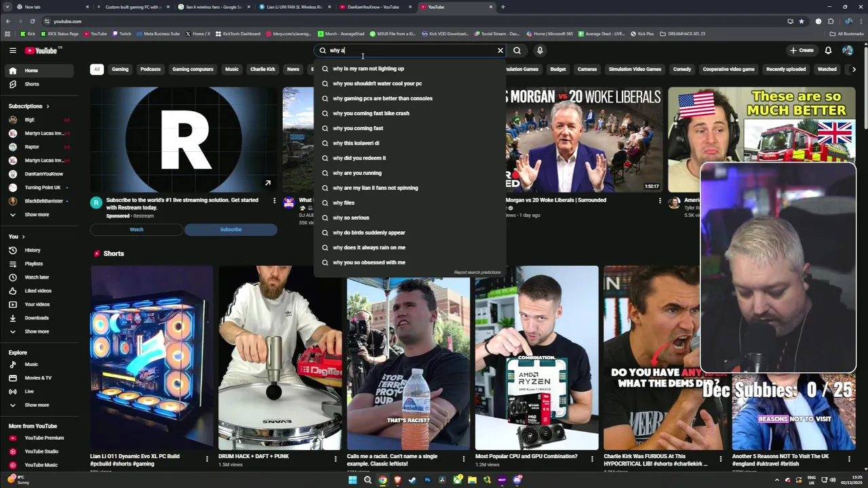Reload the page with browser refresh
The width and height of the screenshot is (868, 488).
coord(32,21)
